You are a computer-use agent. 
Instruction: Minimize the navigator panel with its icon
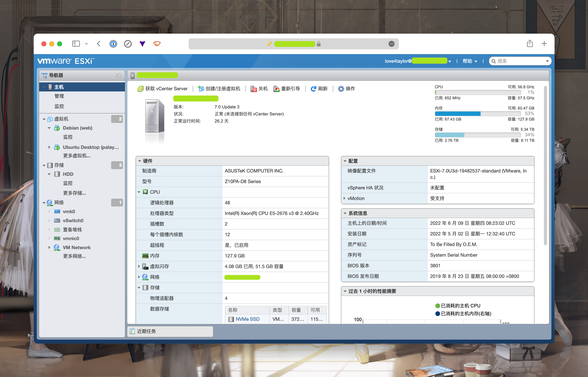coord(119,75)
